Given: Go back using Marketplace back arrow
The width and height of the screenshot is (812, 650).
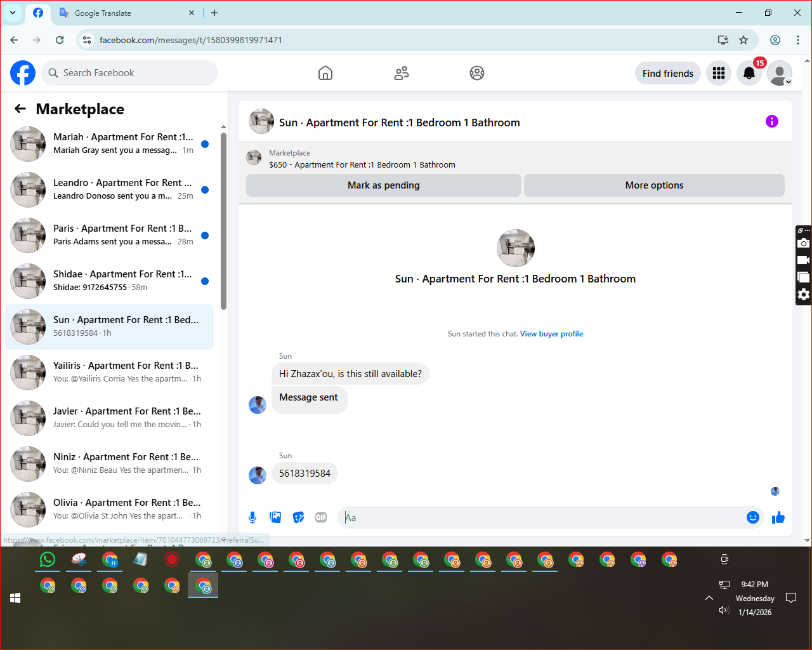Looking at the screenshot, I should pyautogui.click(x=20, y=109).
